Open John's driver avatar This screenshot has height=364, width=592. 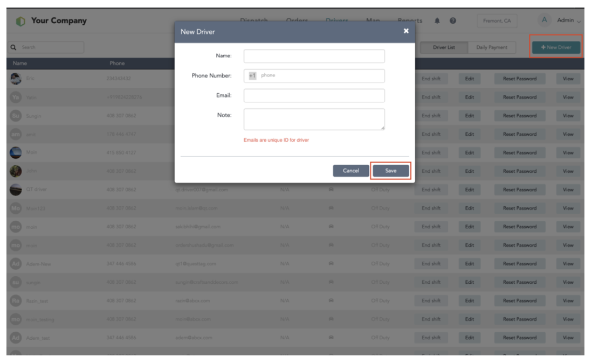[x=16, y=170]
